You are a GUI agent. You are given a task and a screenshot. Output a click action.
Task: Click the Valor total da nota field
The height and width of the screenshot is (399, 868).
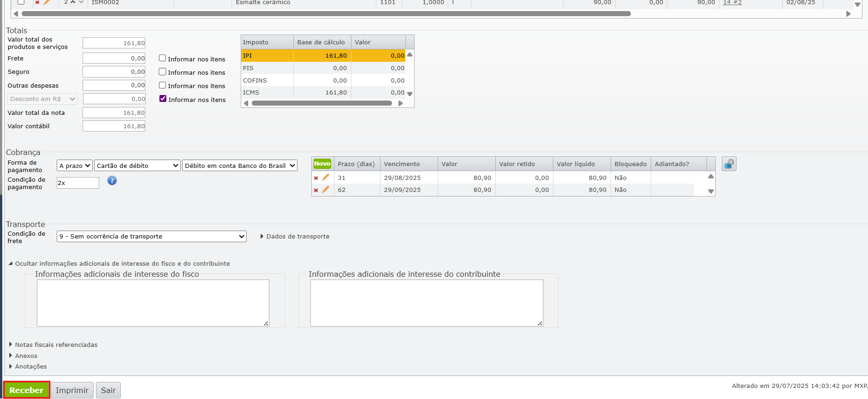(114, 113)
